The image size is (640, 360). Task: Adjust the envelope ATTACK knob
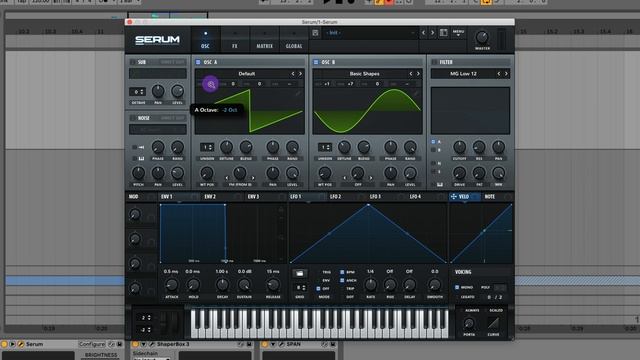(171, 285)
